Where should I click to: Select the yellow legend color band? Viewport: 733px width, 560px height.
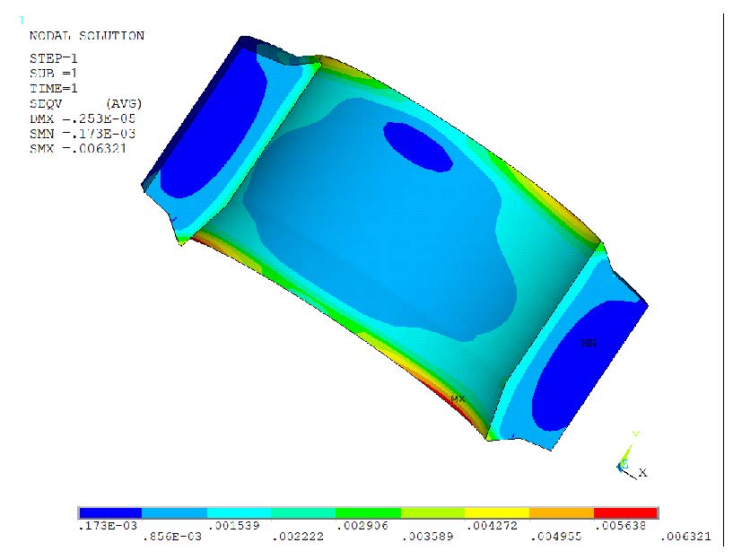497,513
